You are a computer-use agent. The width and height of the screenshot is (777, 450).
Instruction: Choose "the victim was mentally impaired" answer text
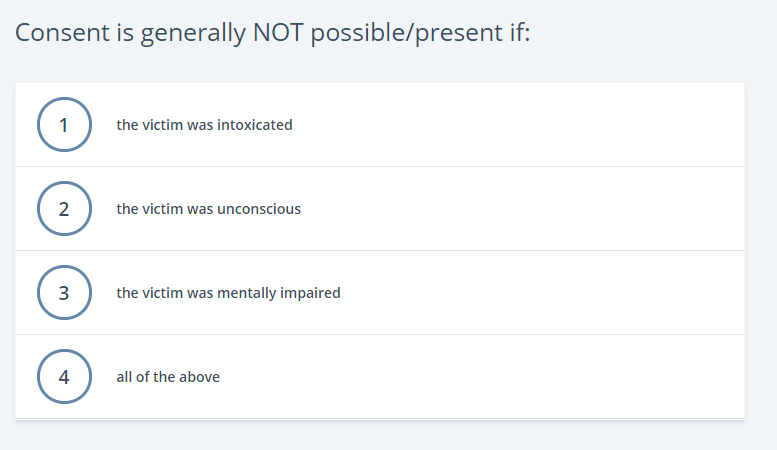pos(228,293)
